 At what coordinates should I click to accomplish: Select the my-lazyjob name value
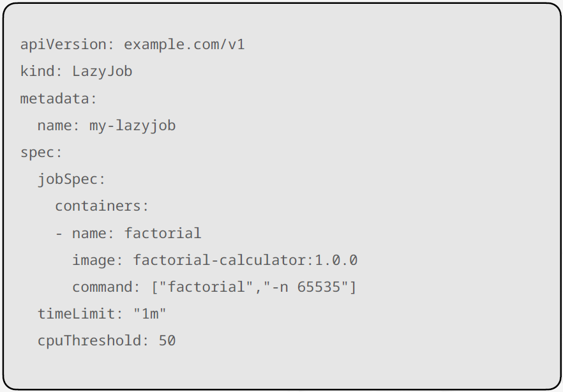coord(132,126)
